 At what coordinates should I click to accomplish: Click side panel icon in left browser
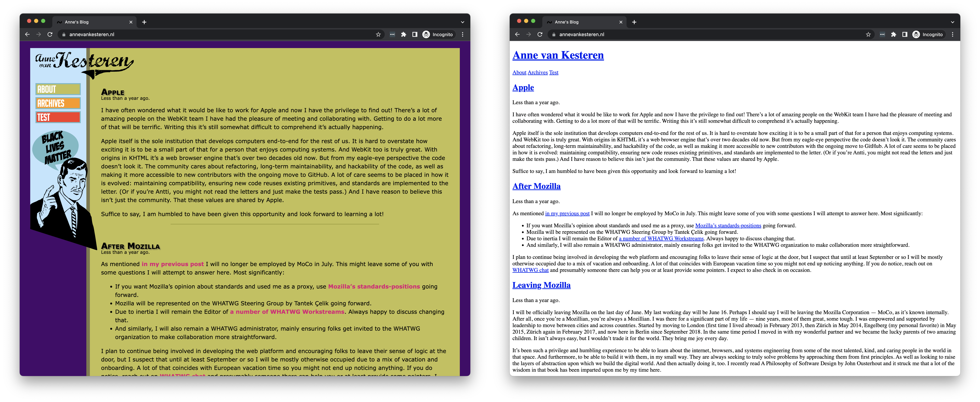(415, 34)
